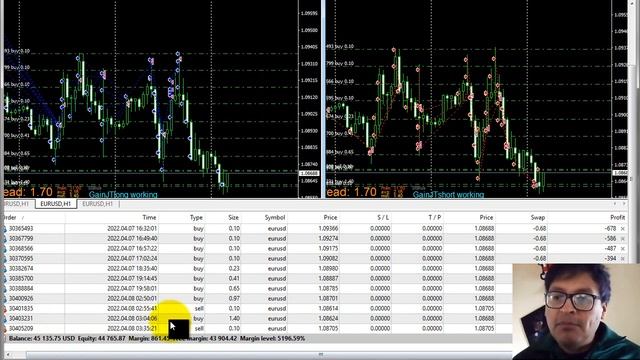Image resolution: width=640 pixels, height=360 pixels.
Task: Click the time 2022.04.08 02:50:01
Action: 132,298
